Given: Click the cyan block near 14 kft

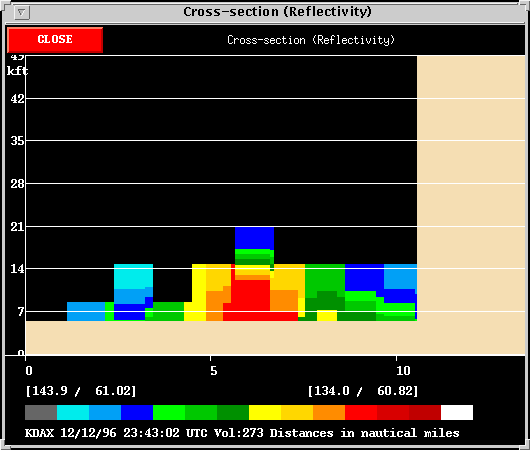Looking at the screenshot, I should click(133, 277).
